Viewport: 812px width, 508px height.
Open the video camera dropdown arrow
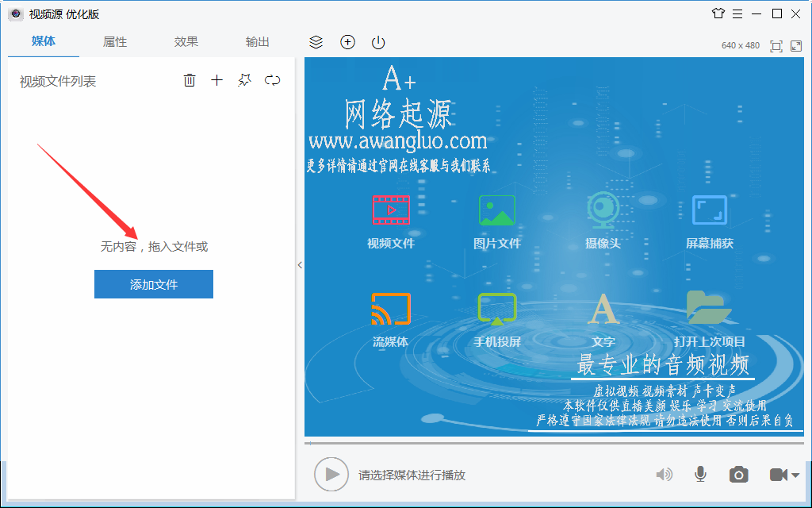796,476
